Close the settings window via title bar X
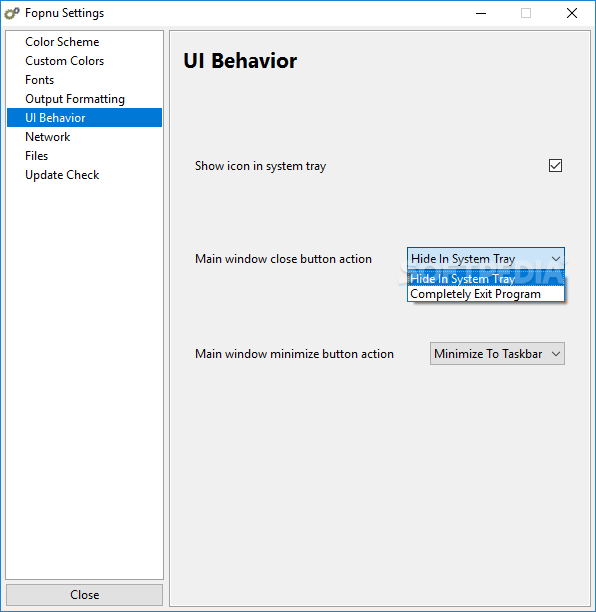Image resolution: width=596 pixels, height=612 pixels. coord(572,13)
